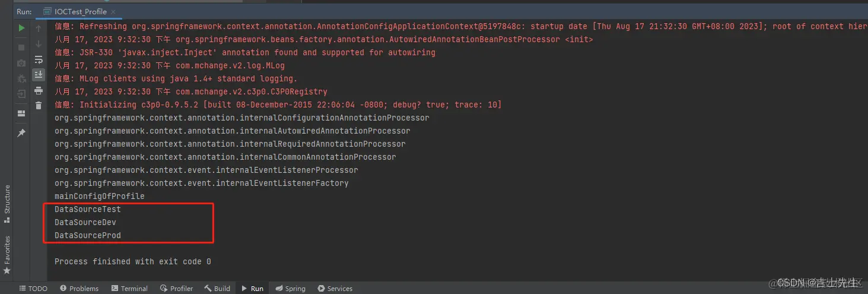Click the up arrow stack trace icon
This screenshot has height=294, width=868.
click(39, 28)
